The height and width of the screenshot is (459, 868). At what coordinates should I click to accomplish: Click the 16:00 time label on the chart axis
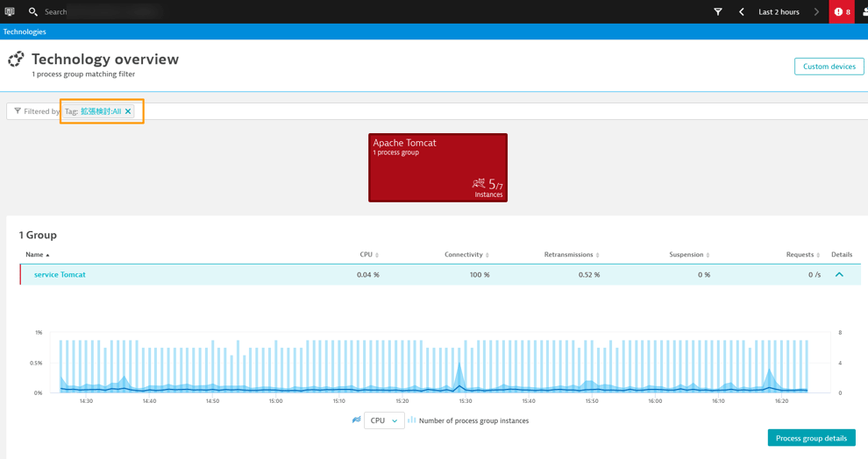click(x=655, y=401)
